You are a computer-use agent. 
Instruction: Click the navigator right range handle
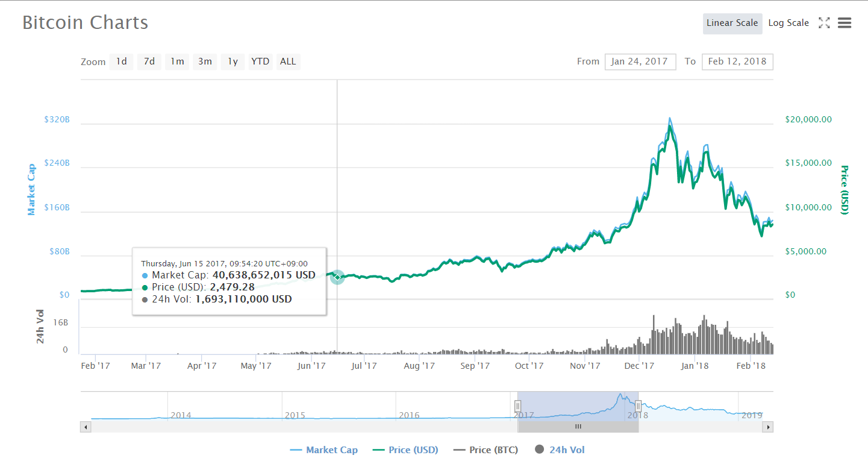[638, 406]
